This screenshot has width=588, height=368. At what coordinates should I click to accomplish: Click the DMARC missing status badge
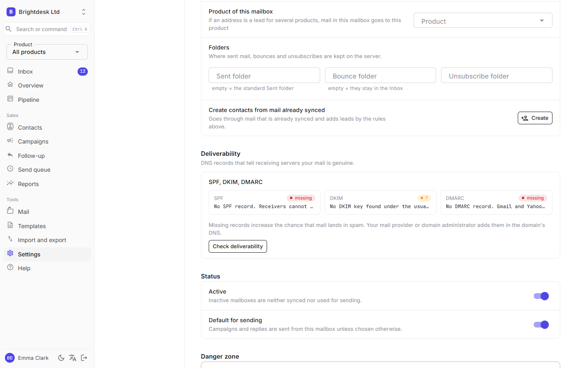pos(533,198)
